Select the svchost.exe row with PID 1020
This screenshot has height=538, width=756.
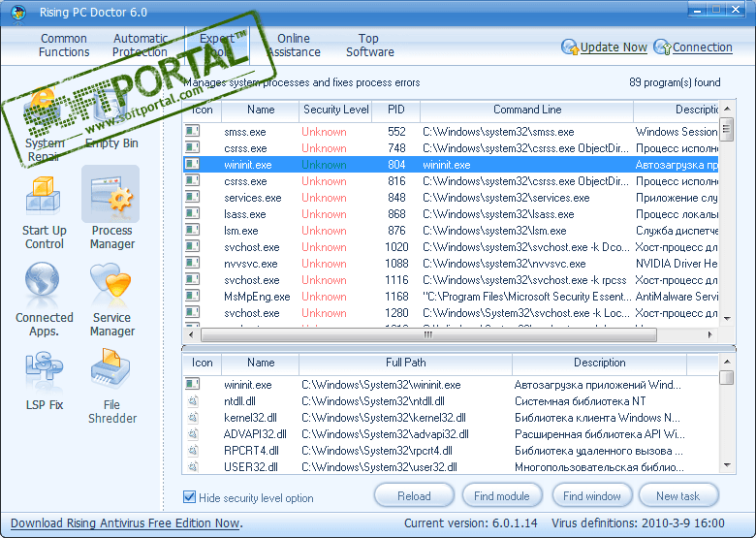451,247
